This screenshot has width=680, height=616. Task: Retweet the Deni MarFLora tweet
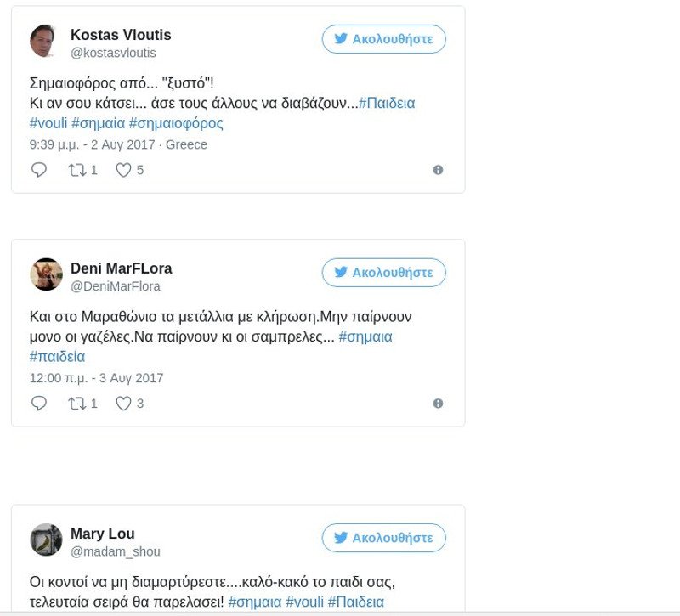click(x=77, y=404)
